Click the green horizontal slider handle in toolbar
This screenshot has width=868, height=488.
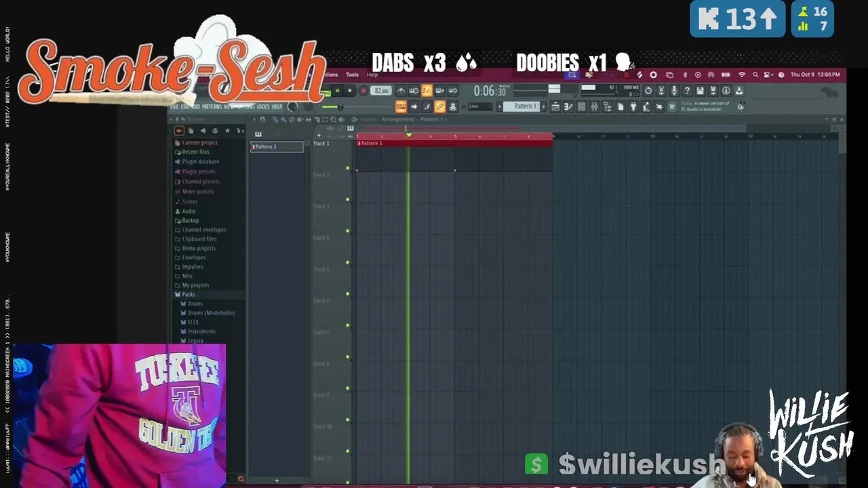click(340, 107)
